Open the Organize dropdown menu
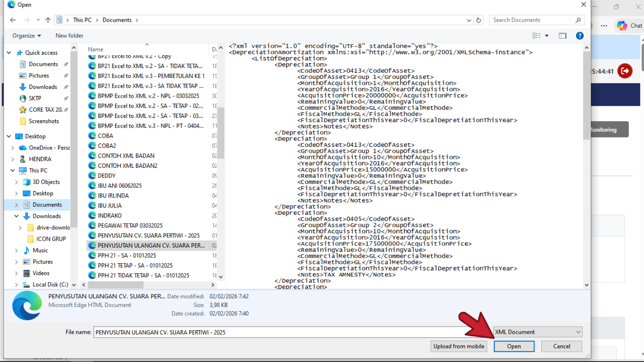 pos(27,36)
